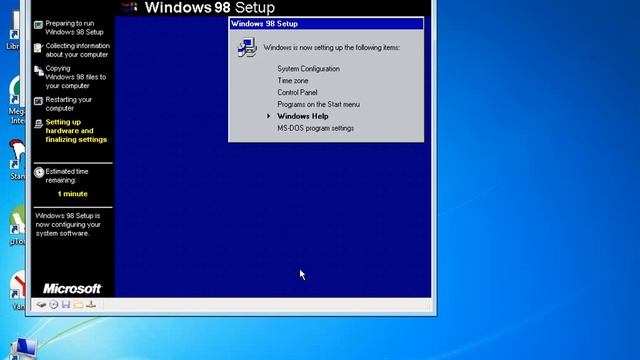640x360 pixels.
Task: Click 'now configuring your system software' text
Action: point(68,224)
